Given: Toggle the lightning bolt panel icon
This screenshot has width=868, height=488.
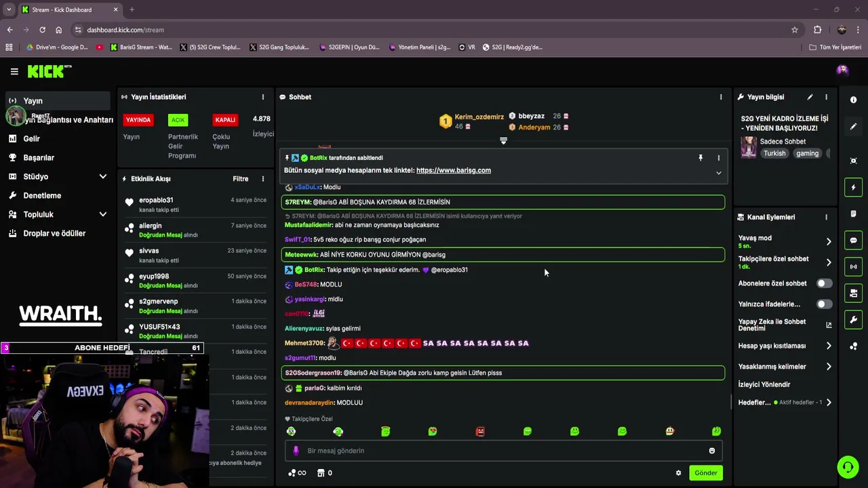Looking at the screenshot, I should click(x=853, y=187).
